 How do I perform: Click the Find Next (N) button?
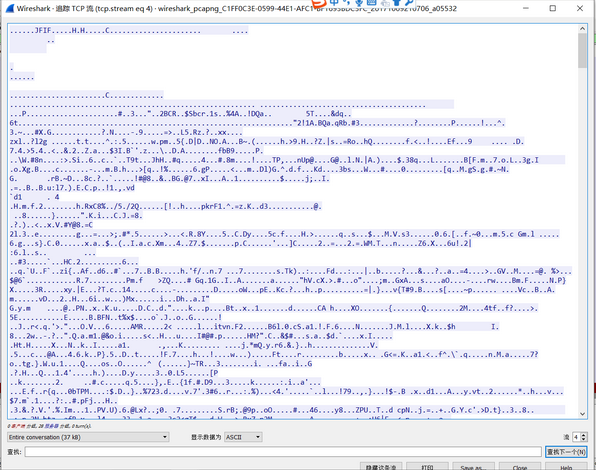pyautogui.click(x=566, y=452)
